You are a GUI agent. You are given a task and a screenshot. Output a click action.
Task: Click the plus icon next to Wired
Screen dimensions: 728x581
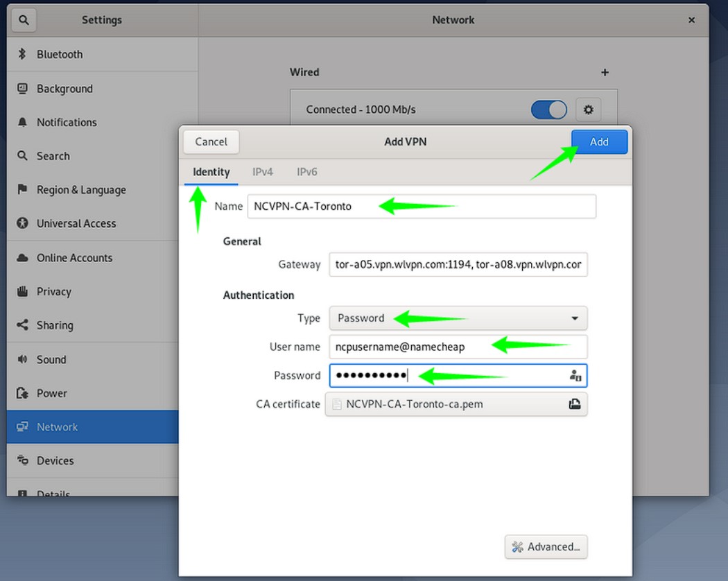[605, 72]
